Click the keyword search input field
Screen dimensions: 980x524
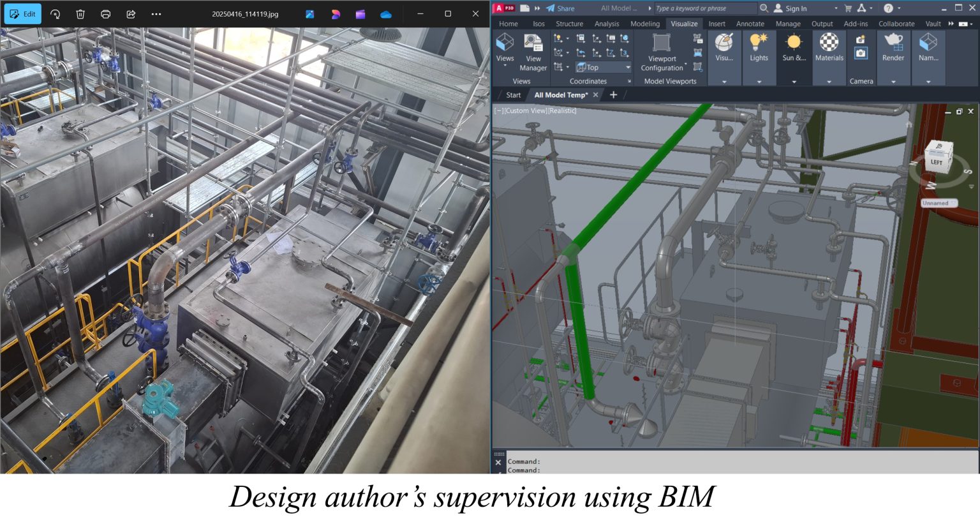point(705,8)
